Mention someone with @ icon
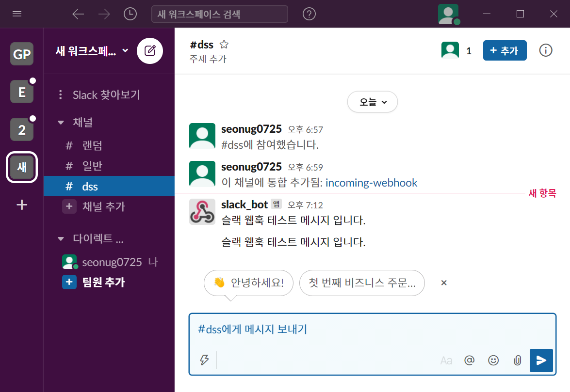Viewport: 570px width, 392px height. pyautogui.click(x=469, y=361)
